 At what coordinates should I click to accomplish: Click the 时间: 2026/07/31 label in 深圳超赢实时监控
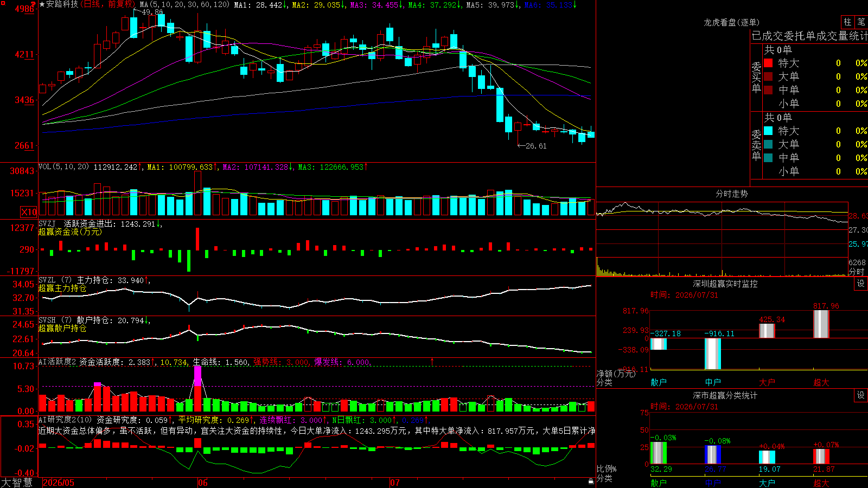684,295
